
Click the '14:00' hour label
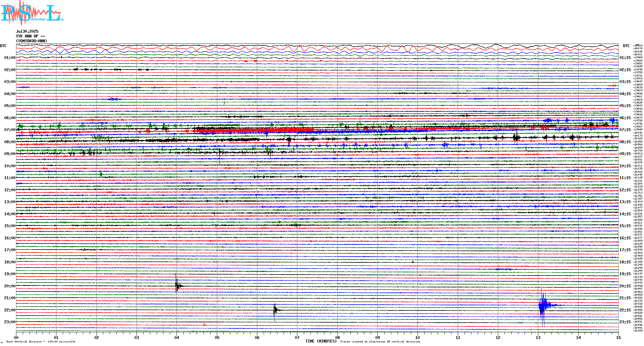point(10,214)
